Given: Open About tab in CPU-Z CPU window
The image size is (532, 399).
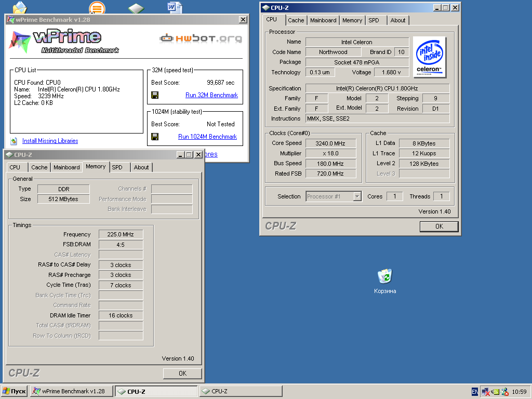Looking at the screenshot, I should point(397,20).
